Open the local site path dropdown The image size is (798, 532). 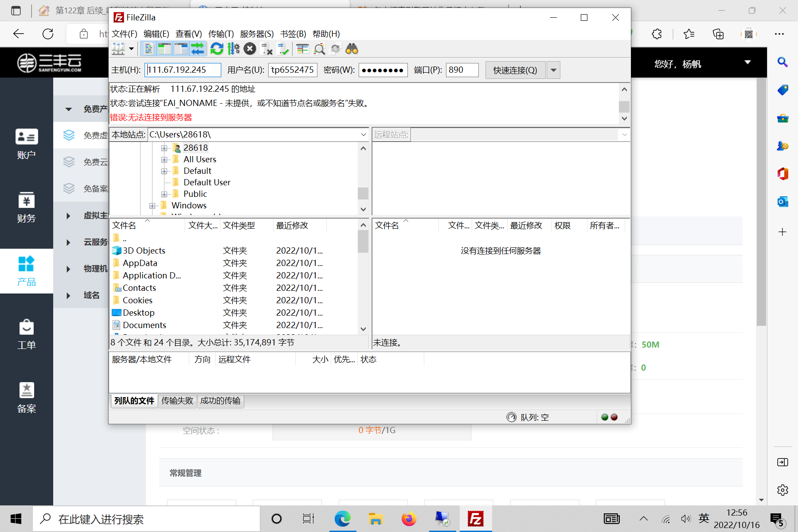pos(364,134)
